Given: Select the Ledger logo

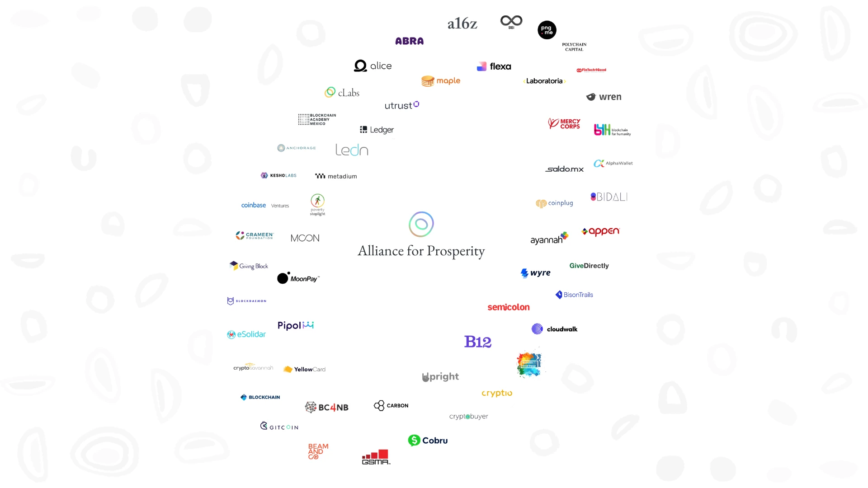Looking at the screenshot, I should 376,129.
